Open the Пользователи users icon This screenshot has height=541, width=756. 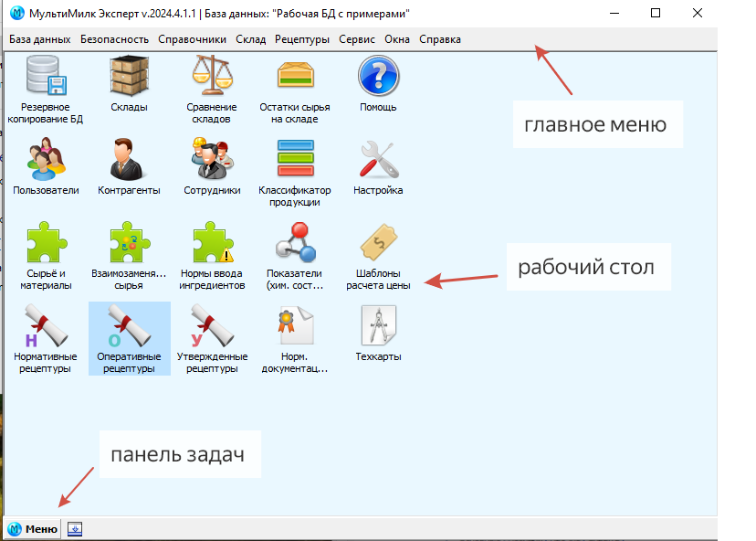[46, 159]
